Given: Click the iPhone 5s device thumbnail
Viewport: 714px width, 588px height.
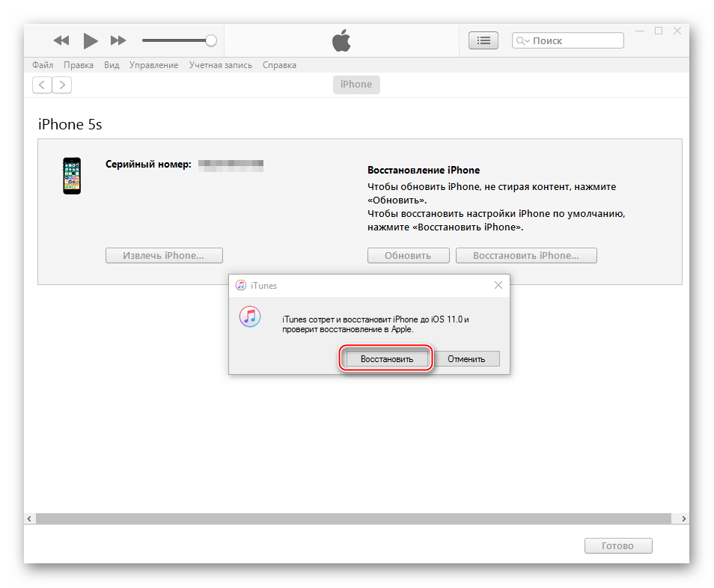Looking at the screenshot, I should click(x=72, y=176).
